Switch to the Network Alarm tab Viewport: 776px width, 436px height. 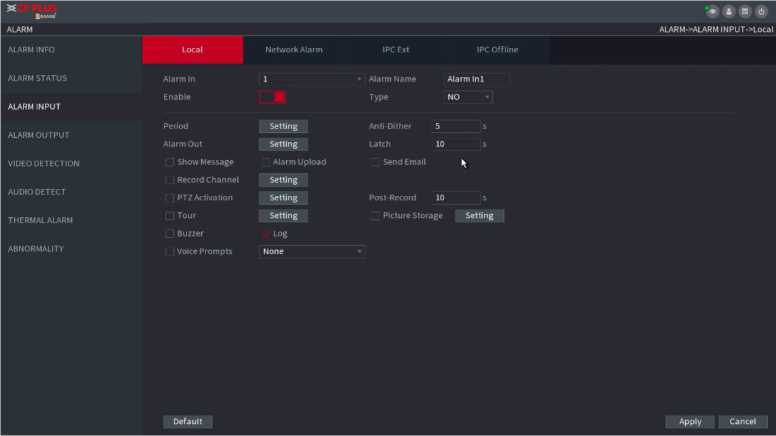293,50
